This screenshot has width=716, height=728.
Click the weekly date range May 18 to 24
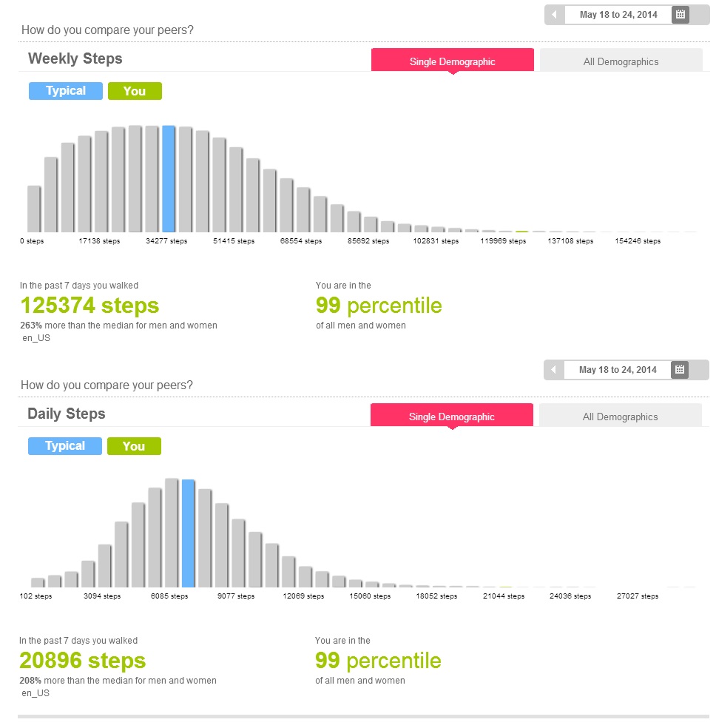[618, 15]
